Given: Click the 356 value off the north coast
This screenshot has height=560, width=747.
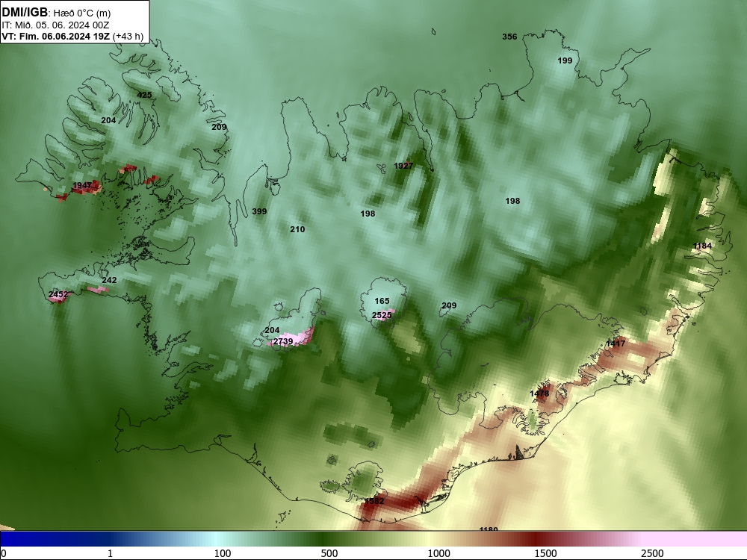Looking at the screenshot, I should pos(509,37).
